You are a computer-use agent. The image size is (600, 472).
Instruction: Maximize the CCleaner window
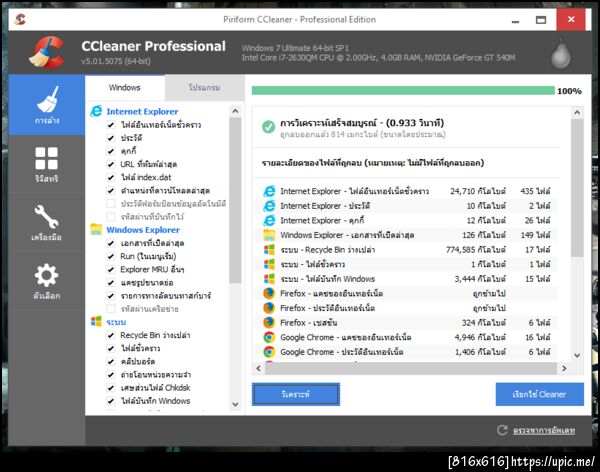[541, 20]
